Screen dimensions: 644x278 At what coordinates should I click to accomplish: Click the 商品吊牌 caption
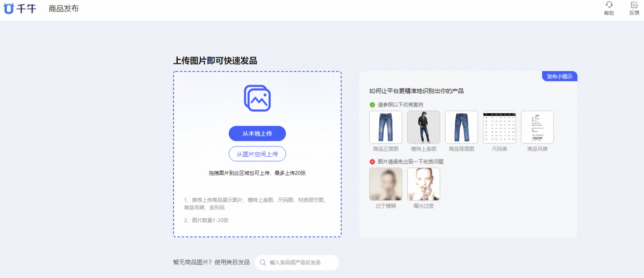(537, 149)
